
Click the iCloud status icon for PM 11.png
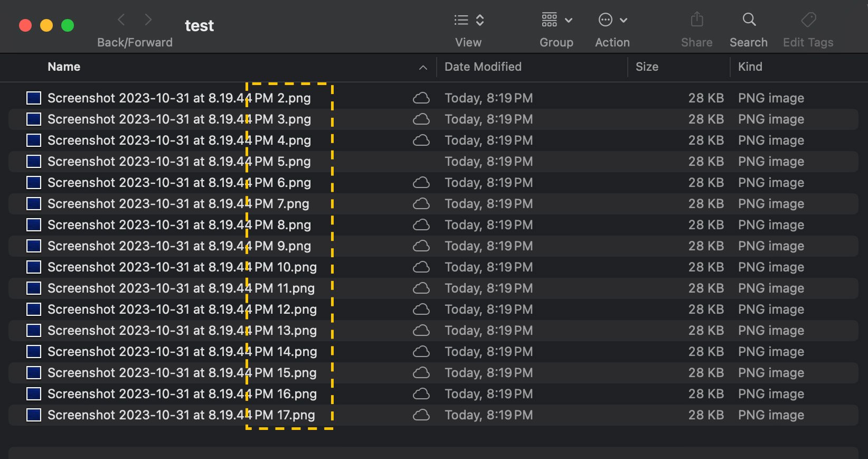(421, 288)
